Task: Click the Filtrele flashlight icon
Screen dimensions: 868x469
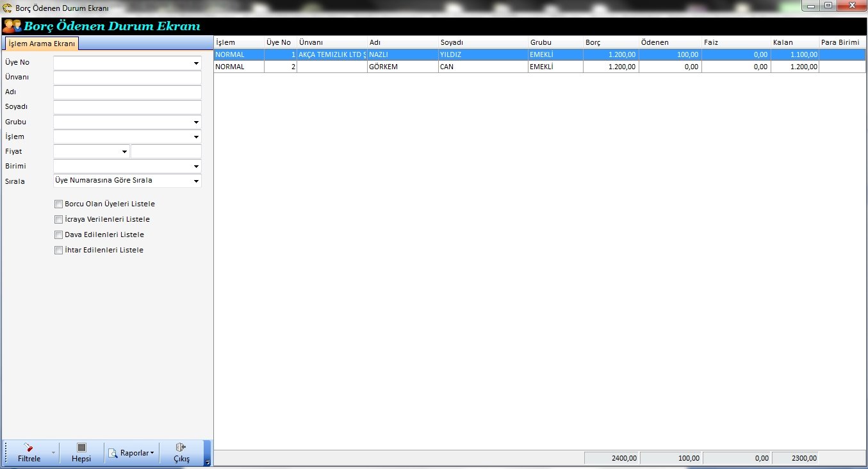Action: (28, 448)
